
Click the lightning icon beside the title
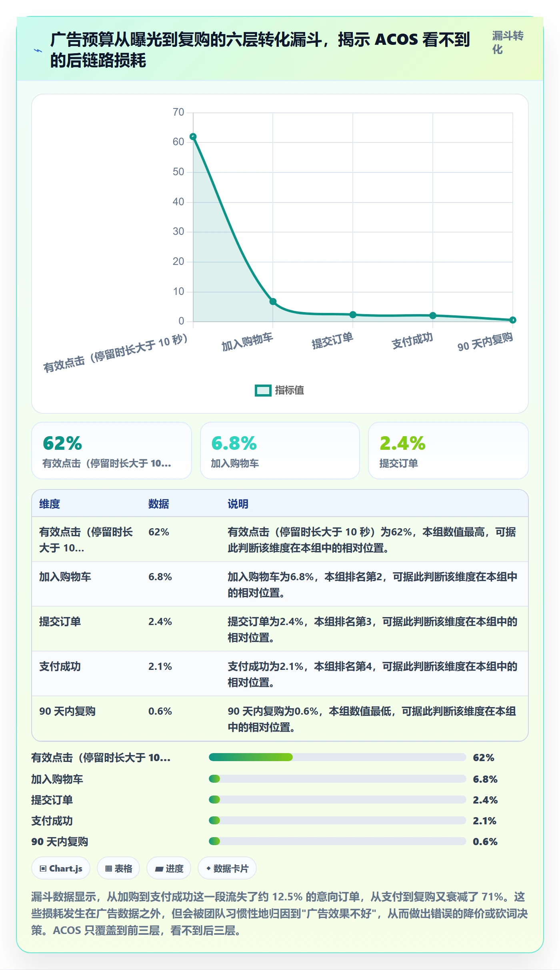38,50
